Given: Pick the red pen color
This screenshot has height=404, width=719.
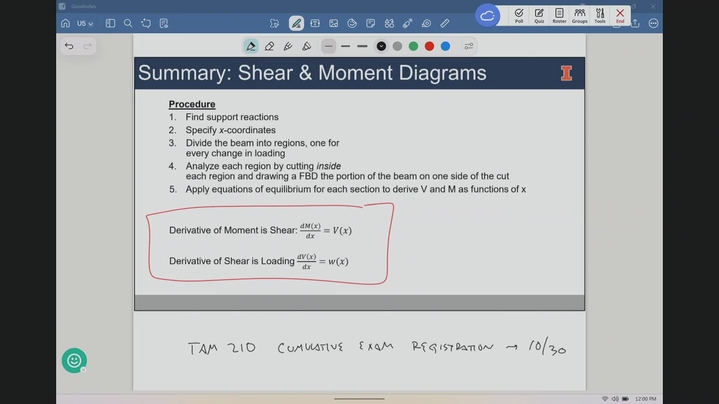Looking at the screenshot, I should point(429,46).
